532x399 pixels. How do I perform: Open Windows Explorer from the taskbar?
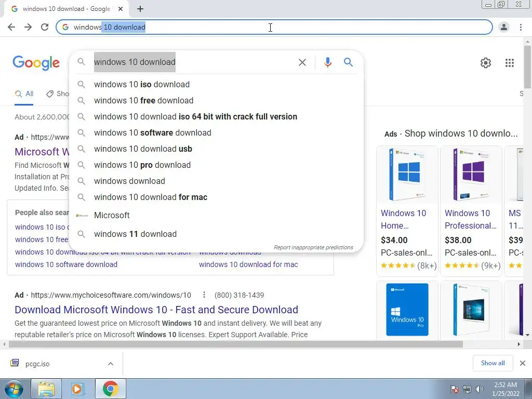[x=46, y=389]
